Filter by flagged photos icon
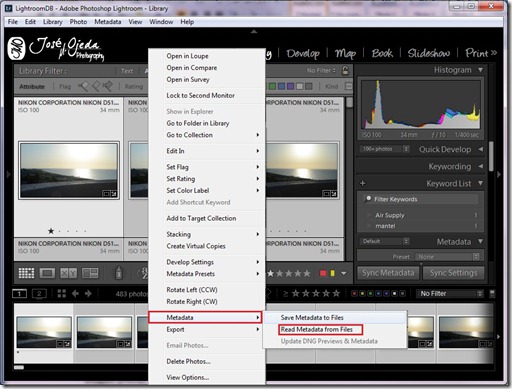Image resolution: width=512 pixels, height=389 pixels. click(x=83, y=86)
